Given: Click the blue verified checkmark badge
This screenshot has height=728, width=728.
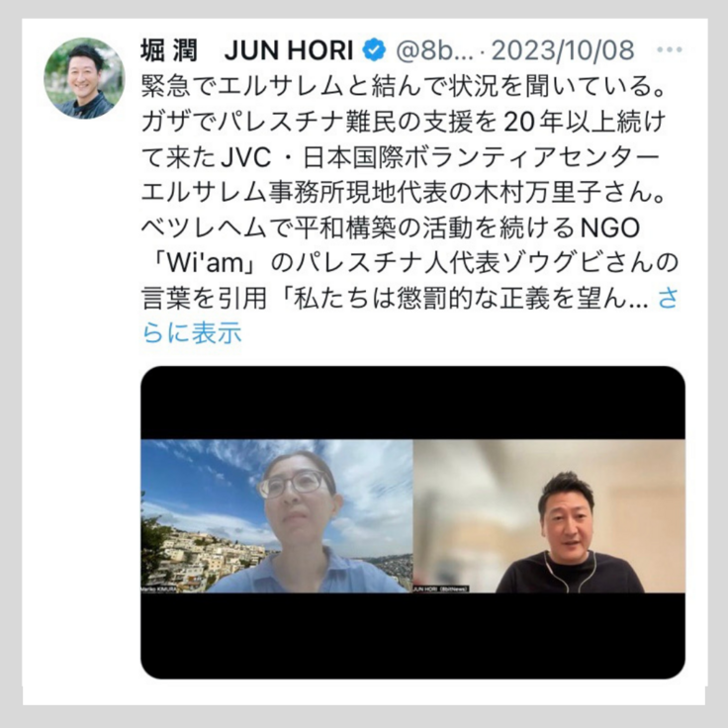Looking at the screenshot, I should pyautogui.click(x=374, y=49).
